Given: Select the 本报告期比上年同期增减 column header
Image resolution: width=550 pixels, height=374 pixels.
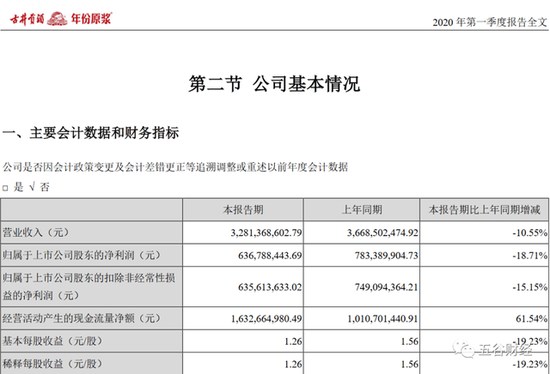Looking at the screenshot, I should point(484,210).
